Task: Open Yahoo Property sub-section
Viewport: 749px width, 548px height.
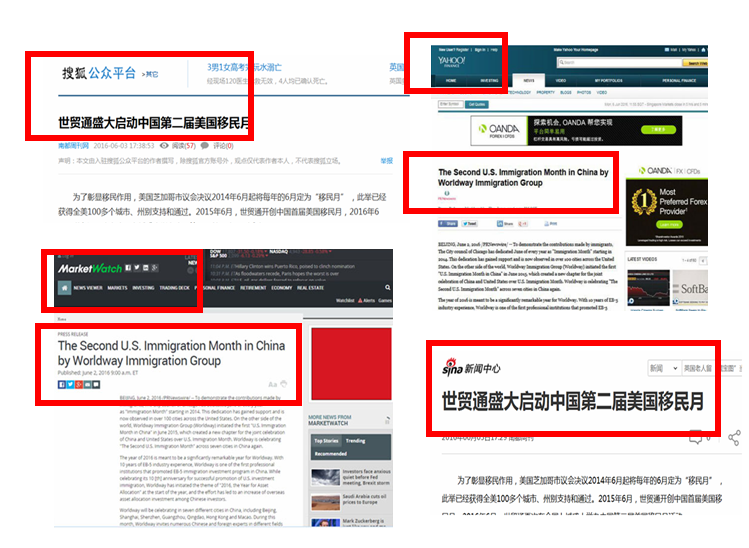Action: (x=545, y=92)
